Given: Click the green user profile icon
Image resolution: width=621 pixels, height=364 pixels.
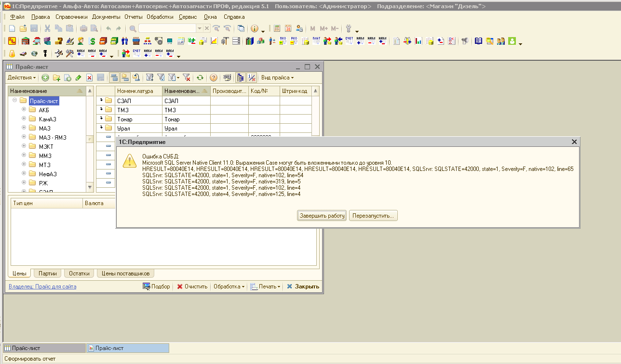Looking at the screenshot, I should pyautogui.click(x=512, y=41).
